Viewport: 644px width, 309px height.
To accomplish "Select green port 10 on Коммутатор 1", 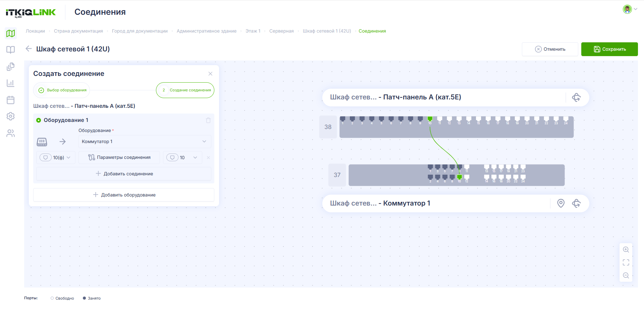I will 460,177.
